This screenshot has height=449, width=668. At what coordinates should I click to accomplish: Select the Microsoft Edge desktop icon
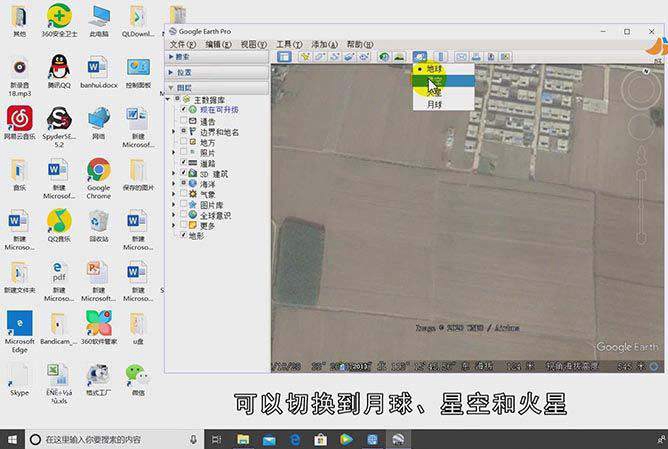(19, 331)
